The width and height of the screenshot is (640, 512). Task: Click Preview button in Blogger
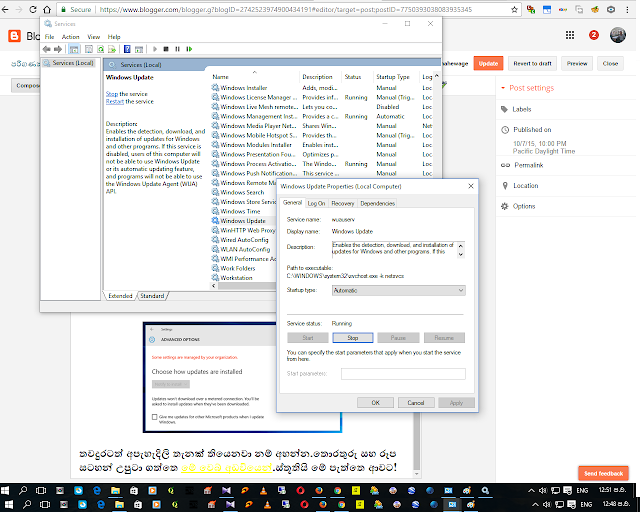(577, 63)
